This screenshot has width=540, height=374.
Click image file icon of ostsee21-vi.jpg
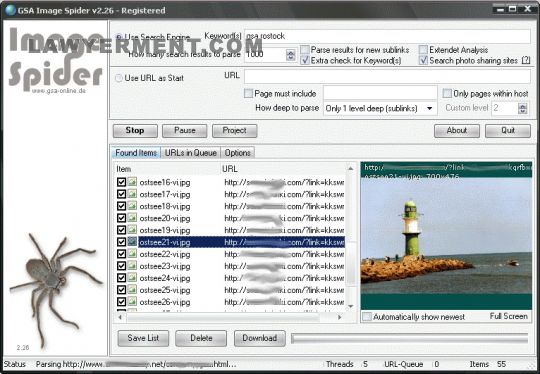click(x=132, y=242)
